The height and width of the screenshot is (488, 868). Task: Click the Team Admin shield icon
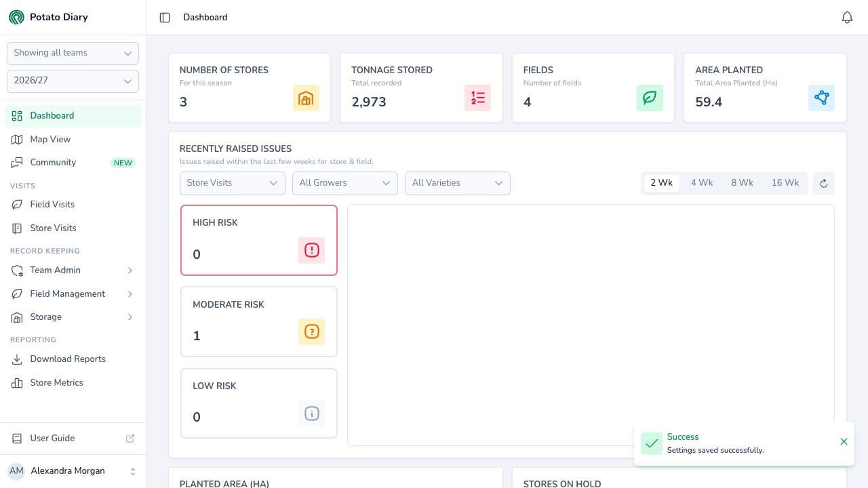tap(17, 270)
